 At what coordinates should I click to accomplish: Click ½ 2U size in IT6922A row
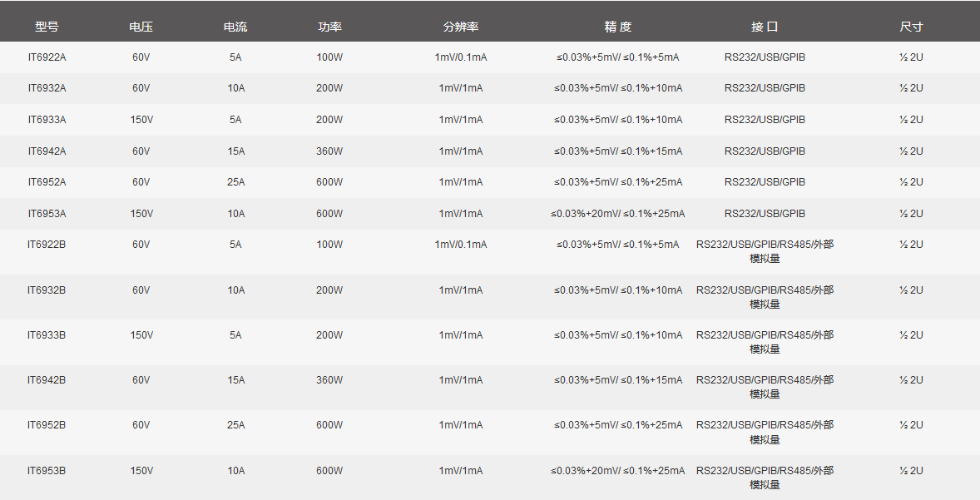pos(911,57)
